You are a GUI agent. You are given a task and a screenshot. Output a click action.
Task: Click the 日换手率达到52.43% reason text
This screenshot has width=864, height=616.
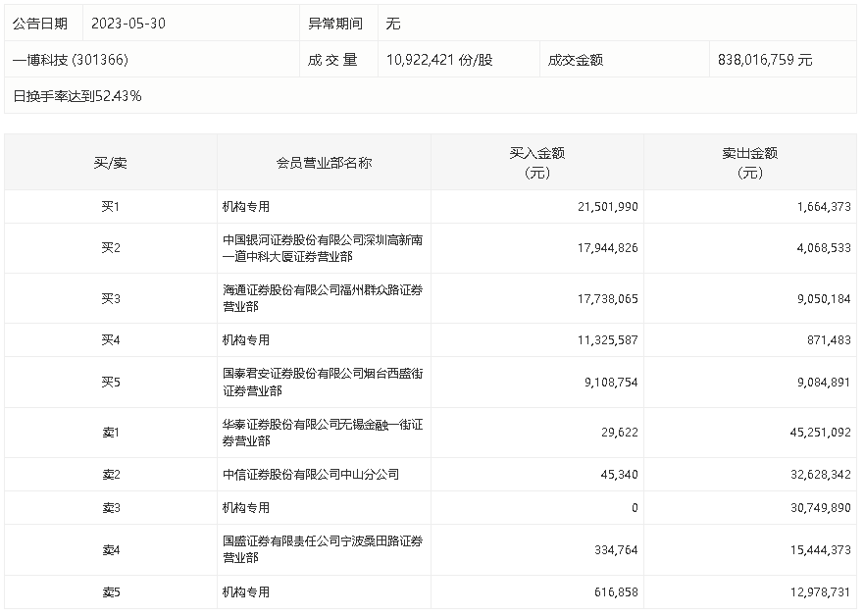tap(77, 96)
